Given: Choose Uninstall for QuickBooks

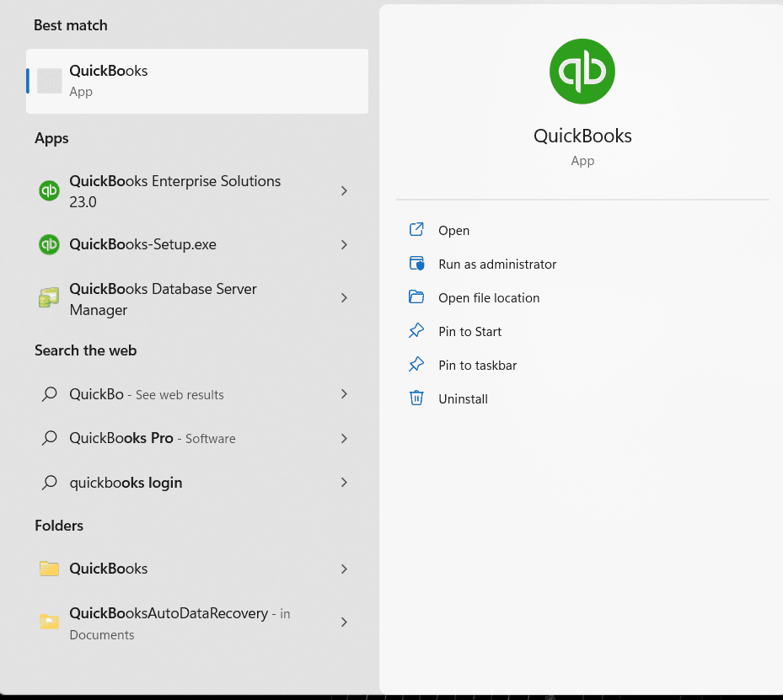Looking at the screenshot, I should 463,399.
